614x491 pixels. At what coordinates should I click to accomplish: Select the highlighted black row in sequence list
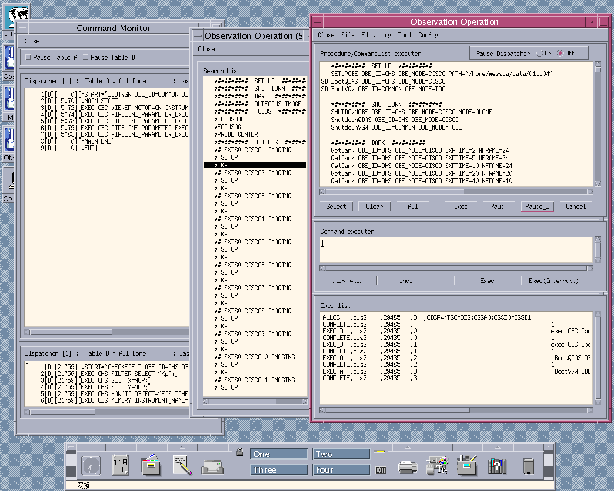pyautogui.click(x=255, y=165)
